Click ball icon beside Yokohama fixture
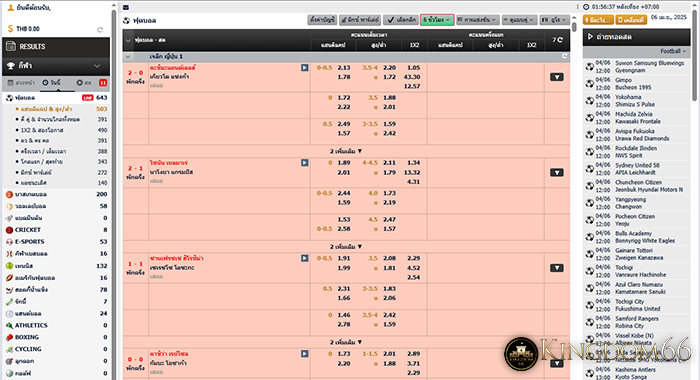Image resolution: width=700 pixels, height=380 pixels. (590, 100)
